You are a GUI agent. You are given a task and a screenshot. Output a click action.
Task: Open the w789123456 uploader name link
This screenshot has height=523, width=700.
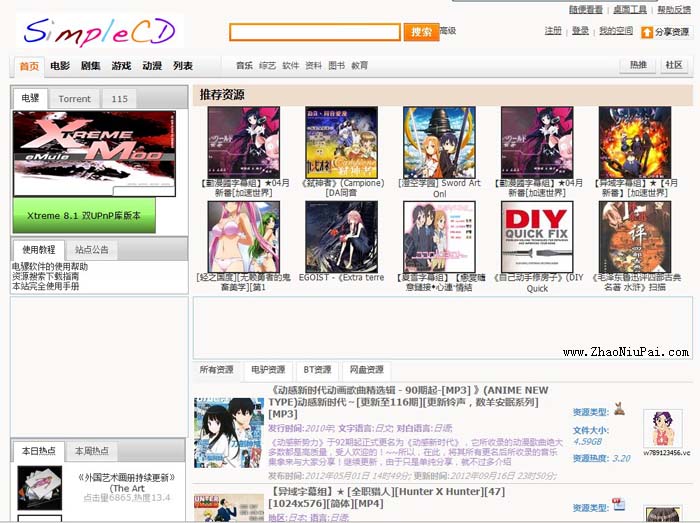click(x=667, y=453)
